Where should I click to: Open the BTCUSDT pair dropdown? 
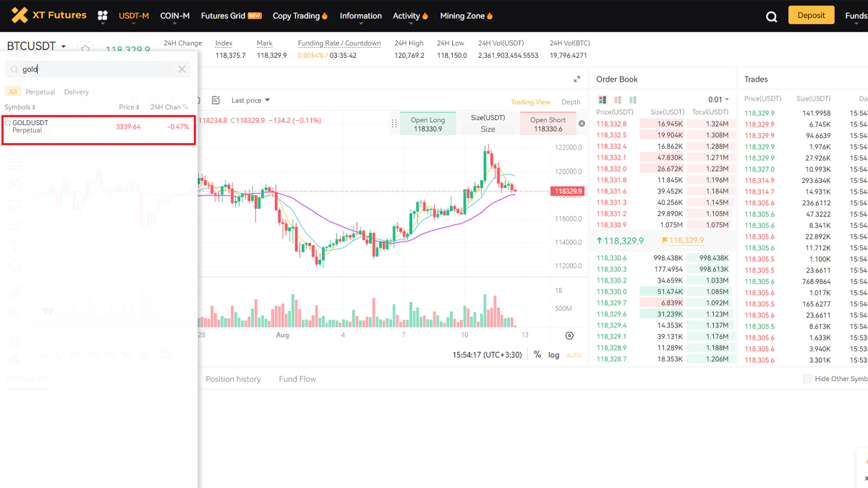[x=36, y=46]
